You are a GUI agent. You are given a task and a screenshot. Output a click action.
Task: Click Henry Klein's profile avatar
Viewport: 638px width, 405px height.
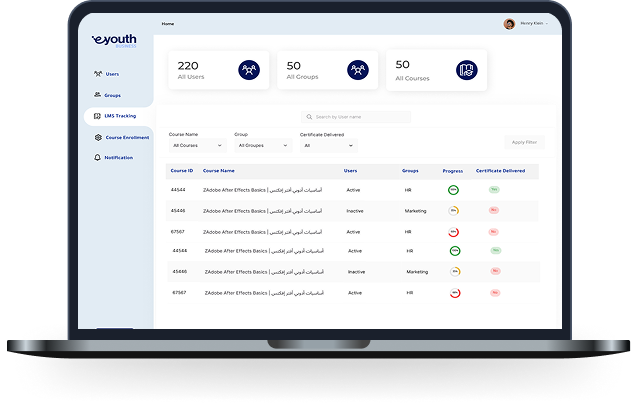[509, 23]
